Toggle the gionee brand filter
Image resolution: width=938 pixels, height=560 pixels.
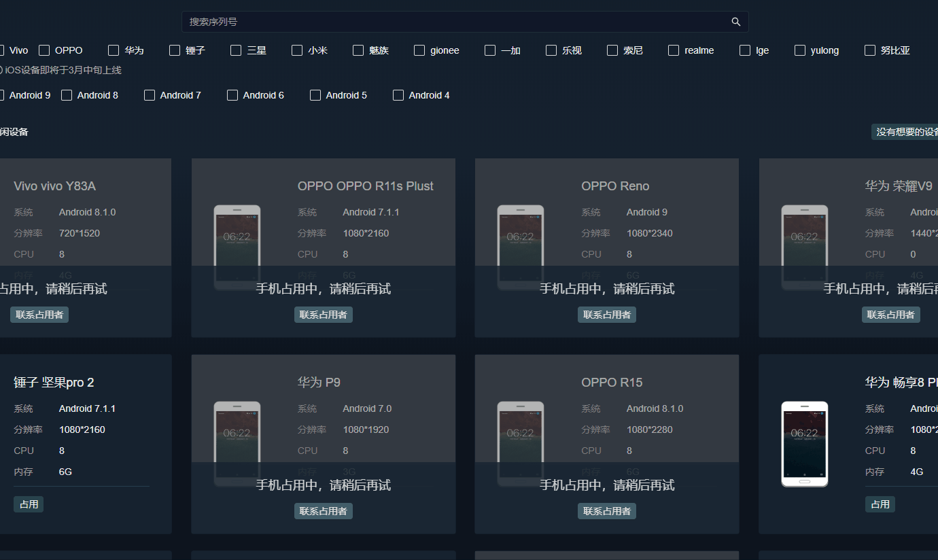coord(419,50)
